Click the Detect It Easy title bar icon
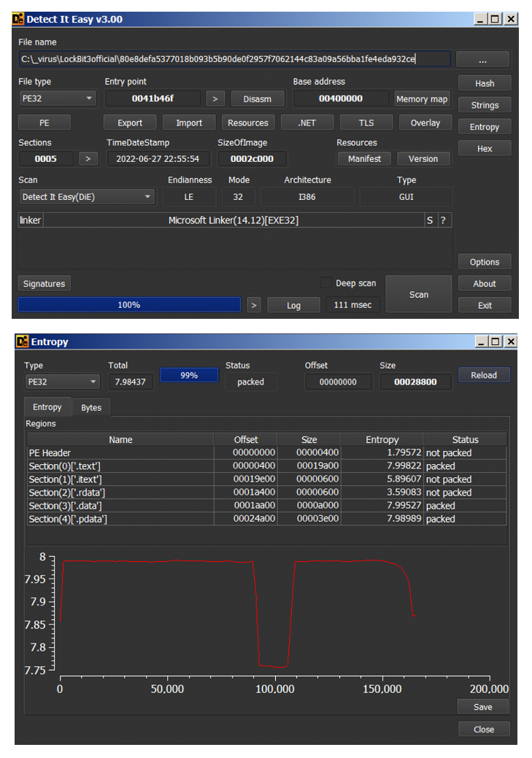The width and height of the screenshot is (532, 758). coord(19,19)
